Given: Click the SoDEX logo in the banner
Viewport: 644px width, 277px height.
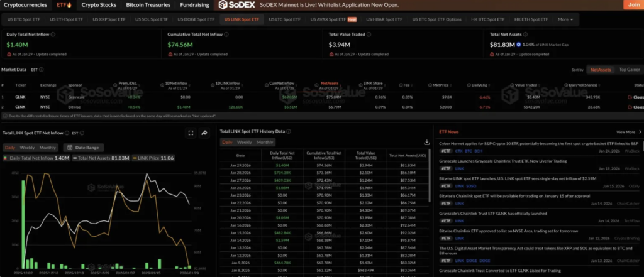Looking at the screenshot, I should click(x=237, y=5).
